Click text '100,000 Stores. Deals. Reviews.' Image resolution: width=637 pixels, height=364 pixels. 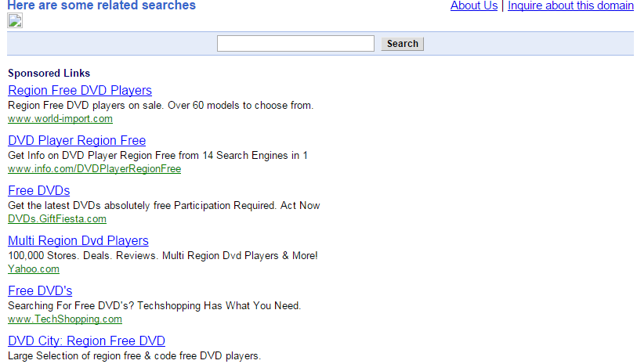pos(83,256)
